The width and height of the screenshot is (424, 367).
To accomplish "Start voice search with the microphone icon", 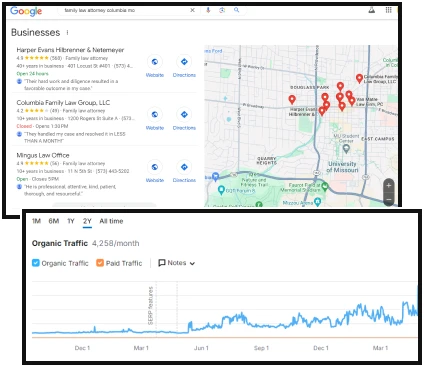I will [x=208, y=10].
